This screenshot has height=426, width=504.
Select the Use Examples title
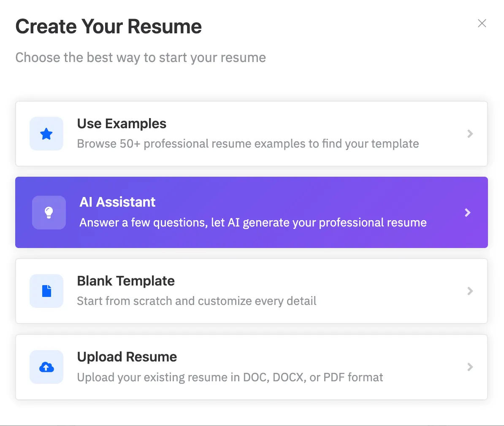coord(122,124)
